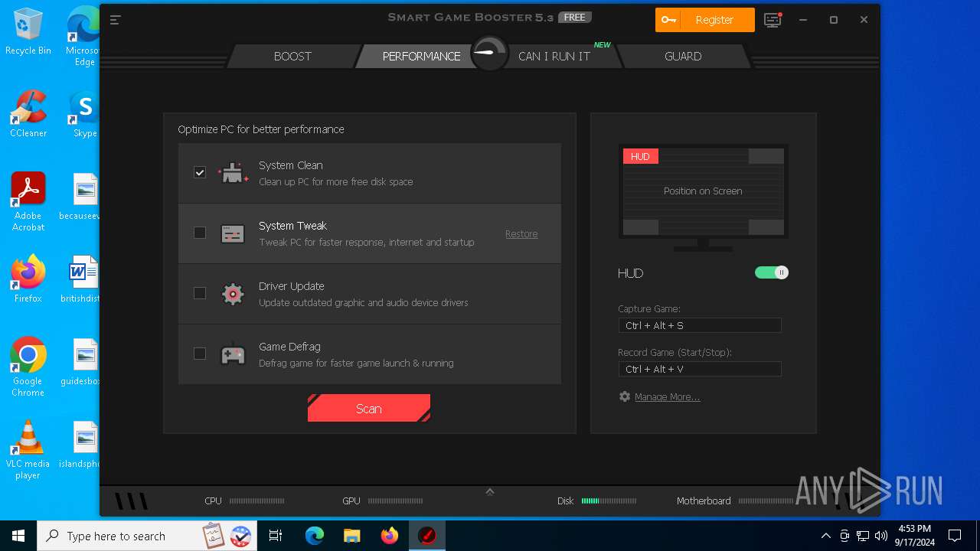The height and width of the screenshot is (551, 980).
Task: Open the Manage More link
Action: pyautogui.click(x=667, y=397)
